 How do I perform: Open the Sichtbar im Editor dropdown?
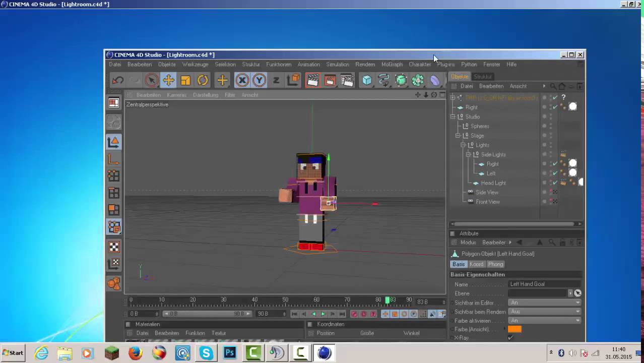point(545,302)
